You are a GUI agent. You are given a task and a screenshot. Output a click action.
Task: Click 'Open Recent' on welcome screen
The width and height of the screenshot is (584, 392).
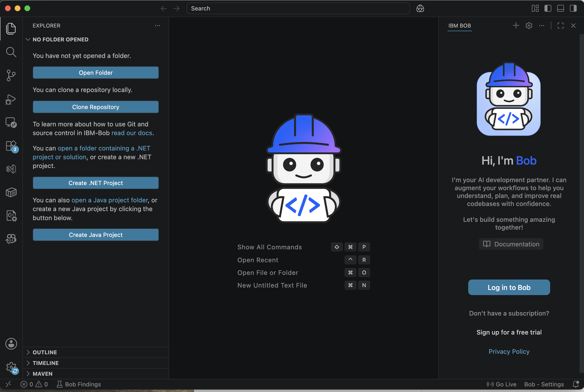[x=258, y=260]
